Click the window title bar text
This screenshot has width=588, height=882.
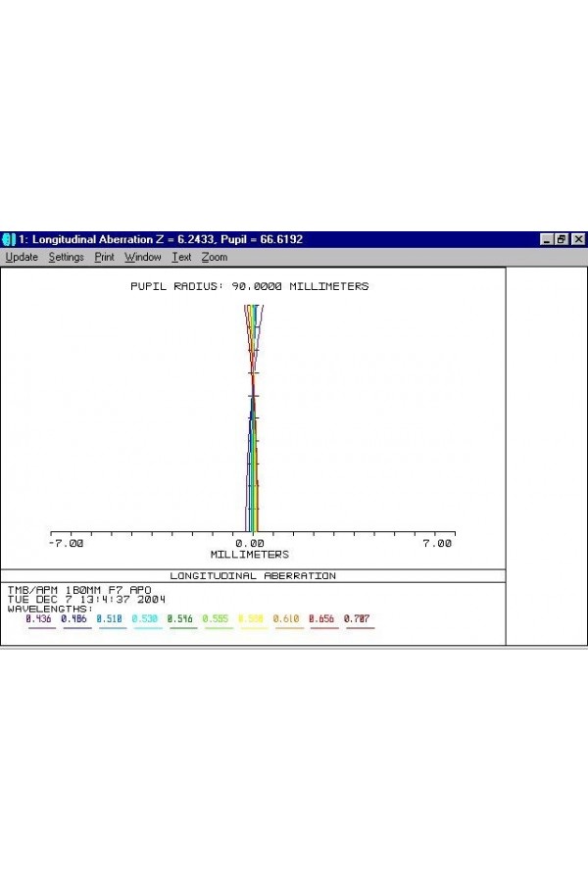[162, 239]
